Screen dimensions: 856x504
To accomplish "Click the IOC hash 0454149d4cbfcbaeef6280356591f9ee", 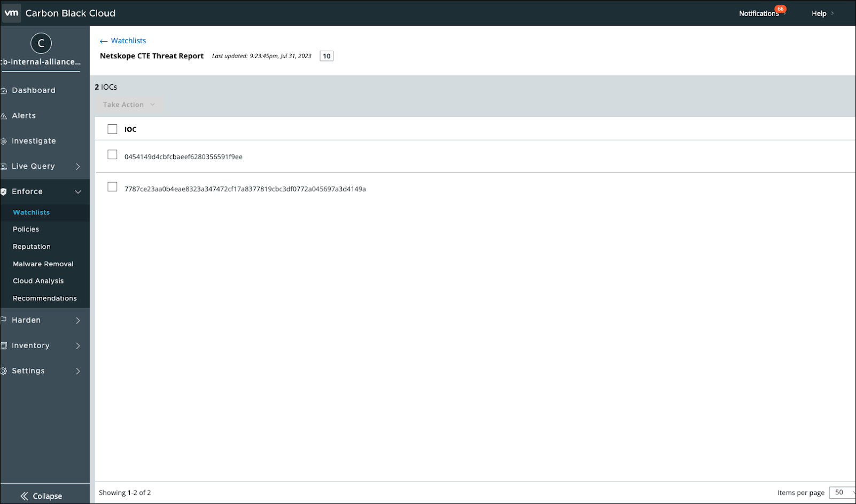I will [183, 156].
